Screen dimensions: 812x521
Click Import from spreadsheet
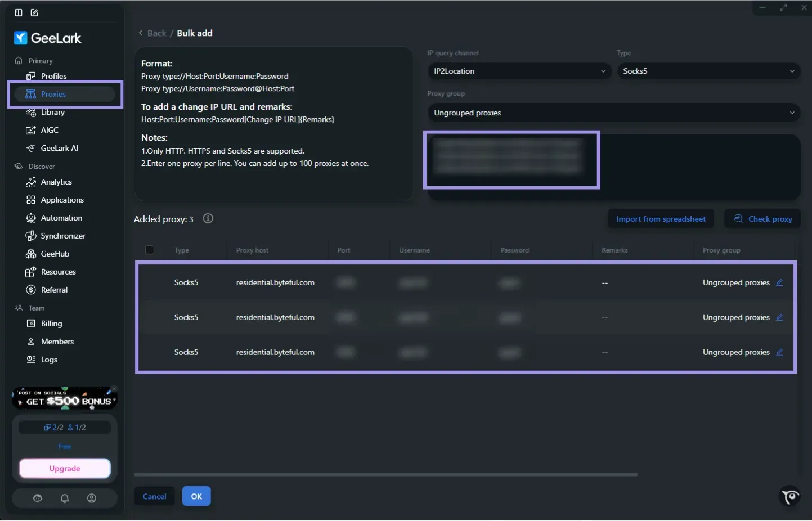[x=661, y=219]
